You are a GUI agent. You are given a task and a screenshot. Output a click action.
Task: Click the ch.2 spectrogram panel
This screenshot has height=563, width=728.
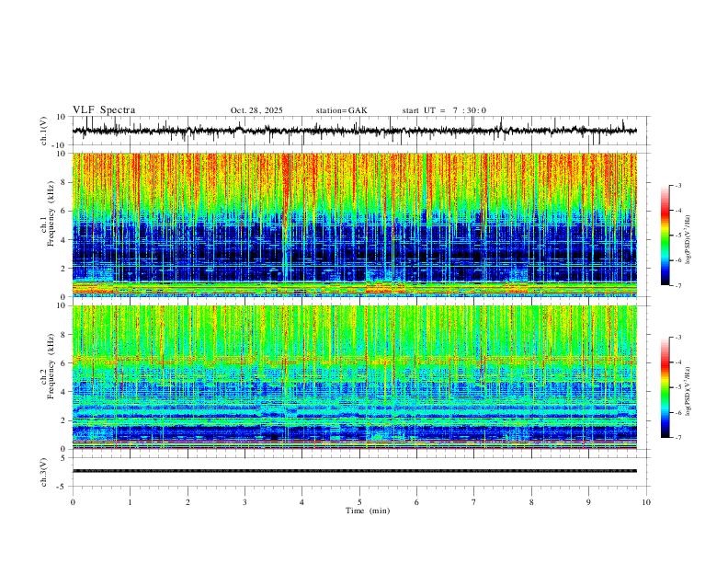354,377
